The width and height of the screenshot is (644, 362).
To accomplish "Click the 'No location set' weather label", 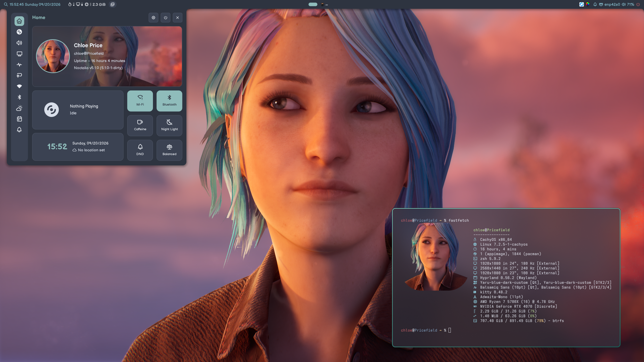I will 89,150.
